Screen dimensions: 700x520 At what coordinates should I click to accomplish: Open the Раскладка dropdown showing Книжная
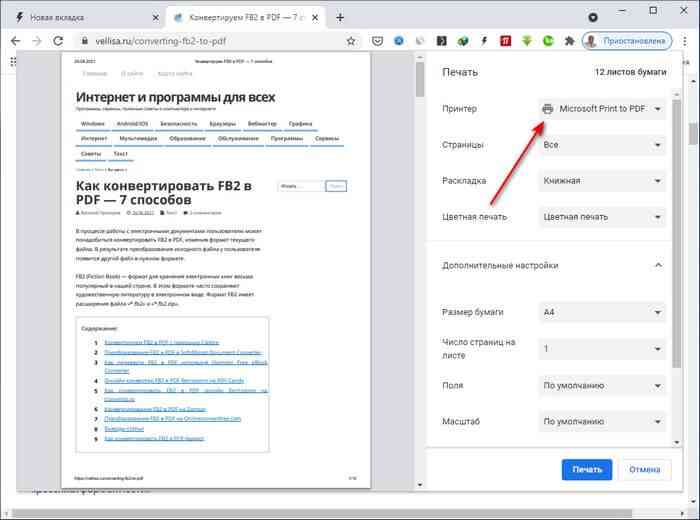(x=602, y=181)
